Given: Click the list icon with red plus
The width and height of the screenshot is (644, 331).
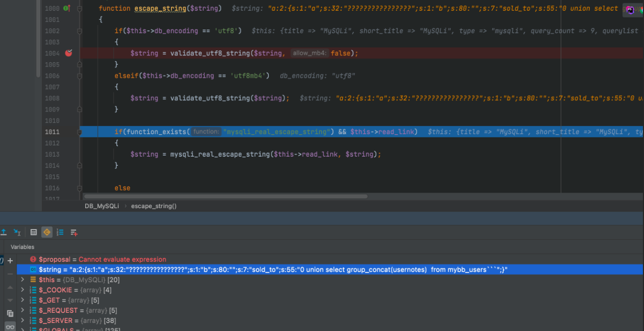Looking at the screenshot, I should coord(74,232).
